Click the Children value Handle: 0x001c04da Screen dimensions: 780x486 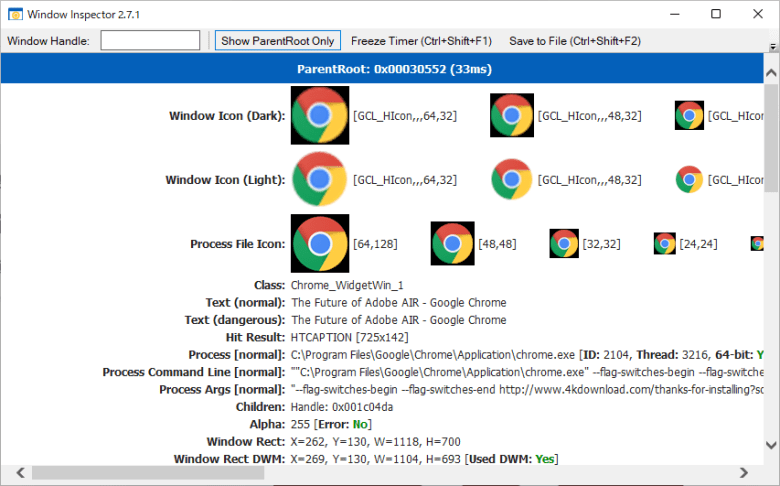pyautogui.click(x=342, y=407)
